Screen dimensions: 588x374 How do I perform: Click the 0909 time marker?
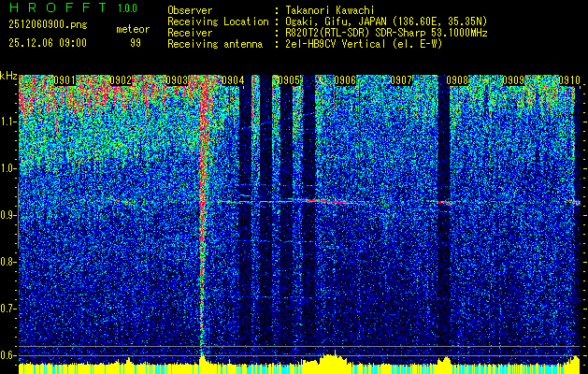[513, 80]
